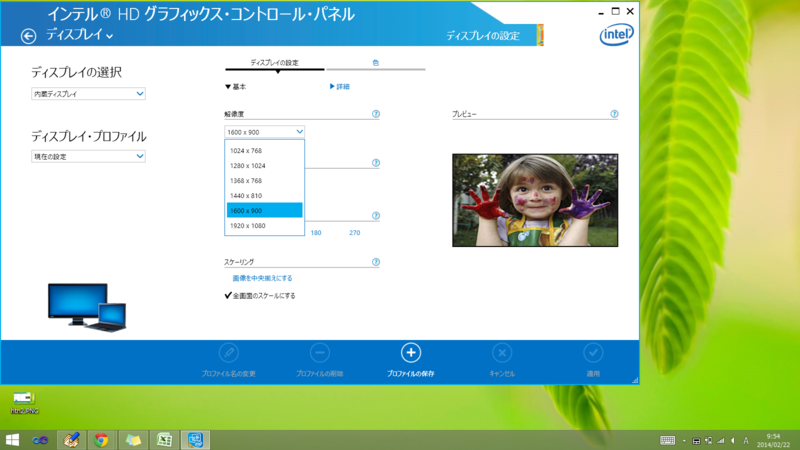The width and height of the screenshot is (800, 450).
Task: Click the Intel logo
Action: [616, 35]
